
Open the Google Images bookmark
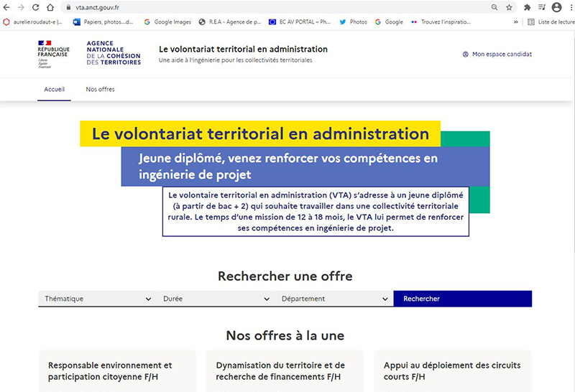point(167,22)
